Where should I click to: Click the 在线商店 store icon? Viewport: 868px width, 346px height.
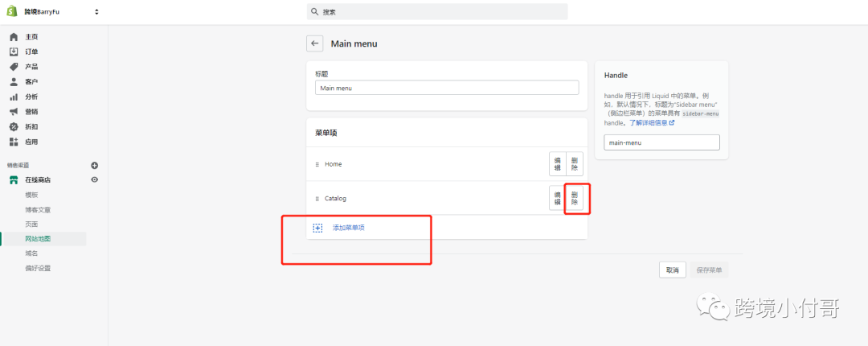[14, 180]
